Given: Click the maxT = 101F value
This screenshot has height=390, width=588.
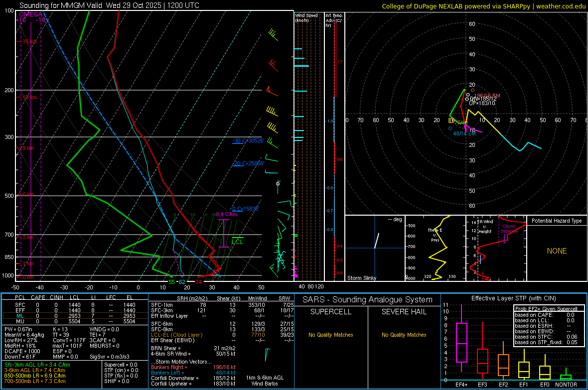Looking at the screenshot, I should [67, 346].
